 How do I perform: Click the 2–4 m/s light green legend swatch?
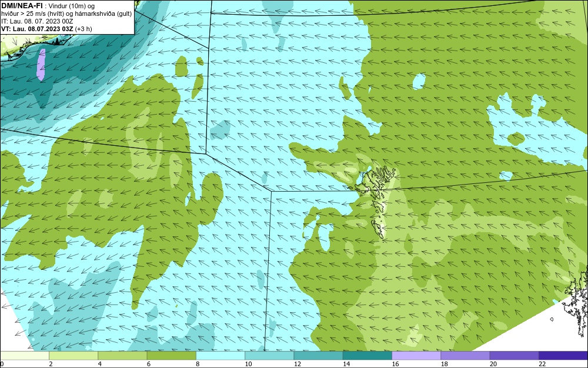[73, 356]
